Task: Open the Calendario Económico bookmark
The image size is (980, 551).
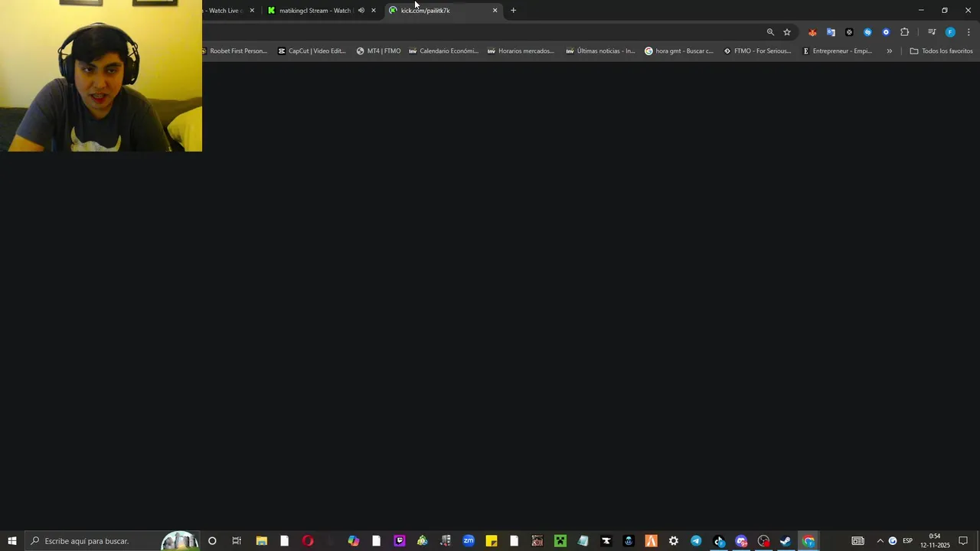Action: [x=443, y=51]
